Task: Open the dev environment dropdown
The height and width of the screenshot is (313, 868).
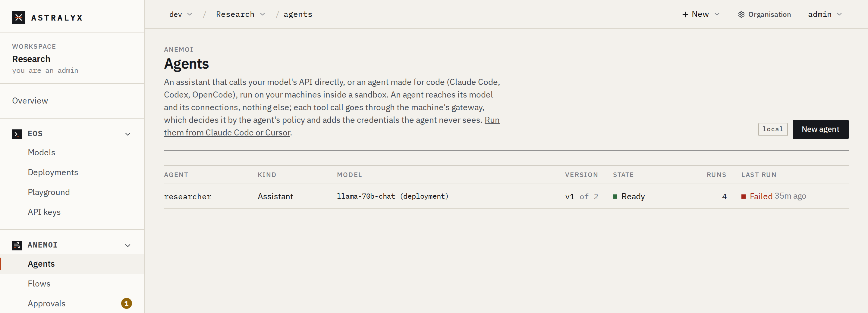Action: (x=181, y=14)
